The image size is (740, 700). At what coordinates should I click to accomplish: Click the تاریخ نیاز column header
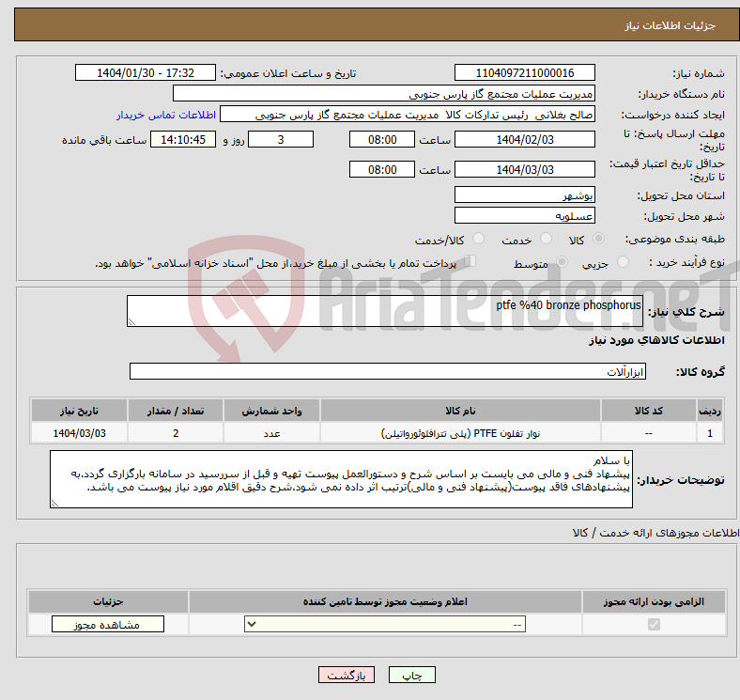pos(79,411)
